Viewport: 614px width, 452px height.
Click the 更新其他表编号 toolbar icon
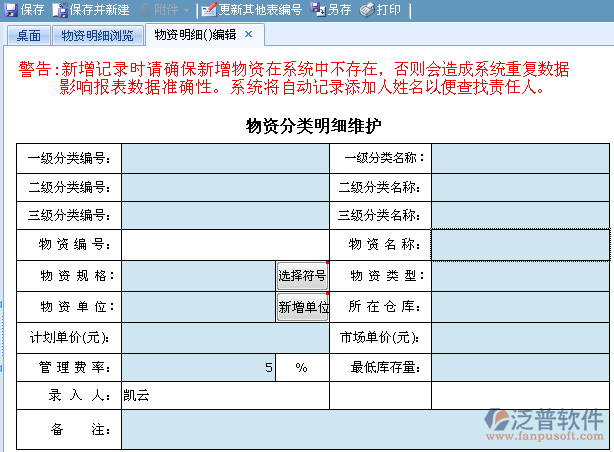point(208,10)
